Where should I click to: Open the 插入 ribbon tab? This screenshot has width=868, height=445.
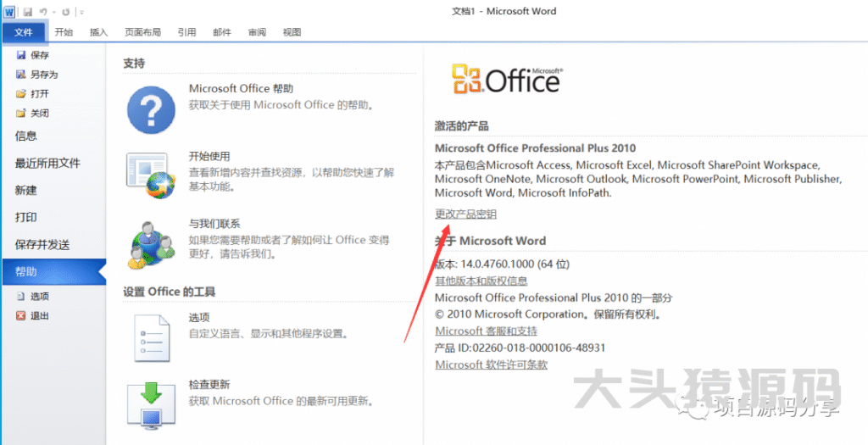click(x=98, y=32)
